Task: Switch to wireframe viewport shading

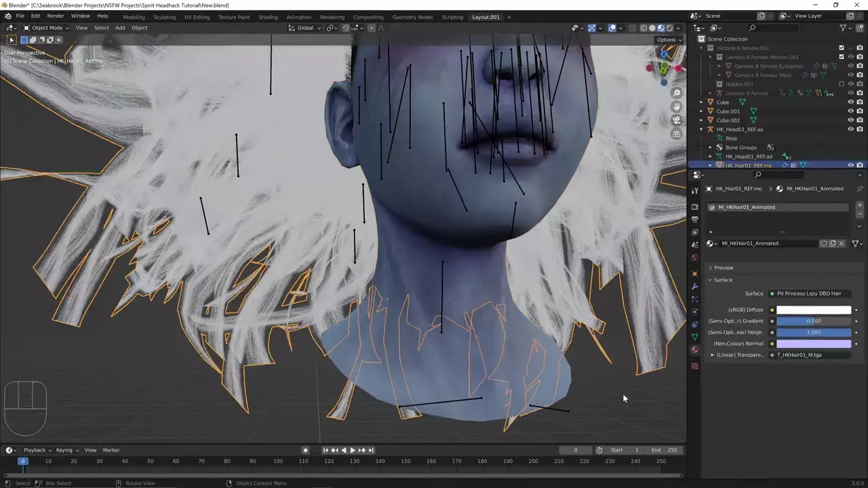Action: click(643, 28)
